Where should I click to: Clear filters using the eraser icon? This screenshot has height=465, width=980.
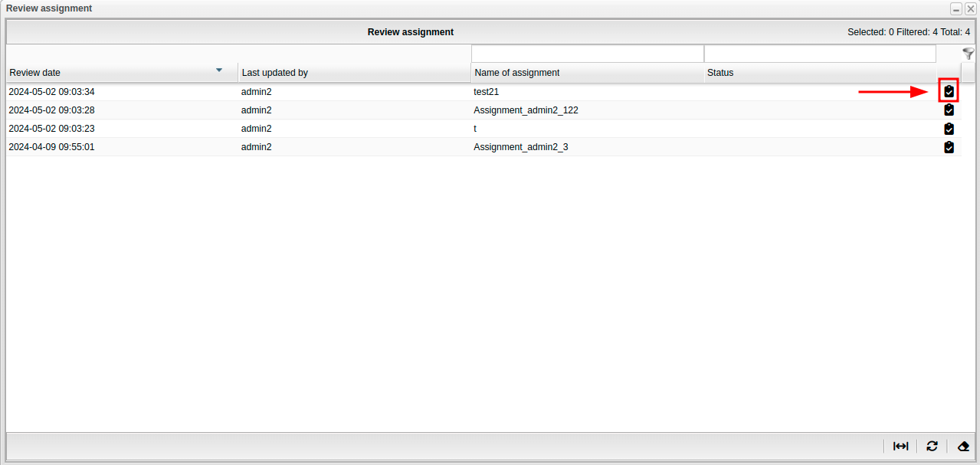(x=963, y=446)
